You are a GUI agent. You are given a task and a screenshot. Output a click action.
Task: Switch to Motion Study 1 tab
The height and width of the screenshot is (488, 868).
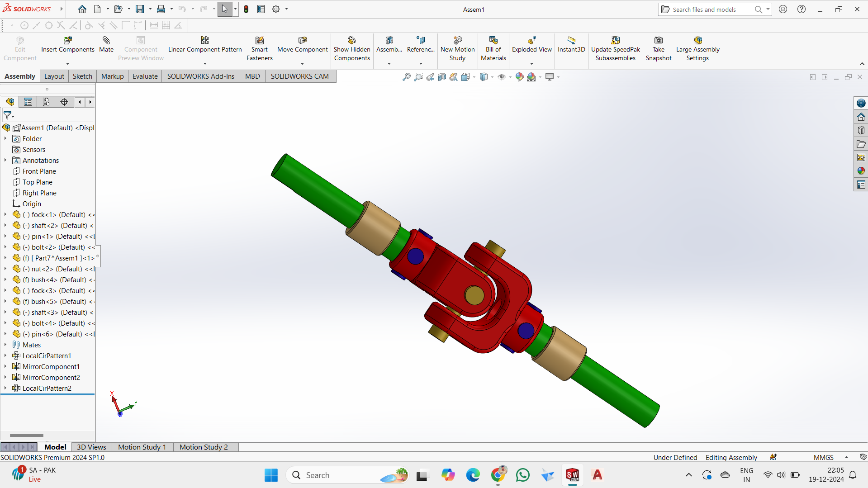pyautogui.click(x=142, y=447)
